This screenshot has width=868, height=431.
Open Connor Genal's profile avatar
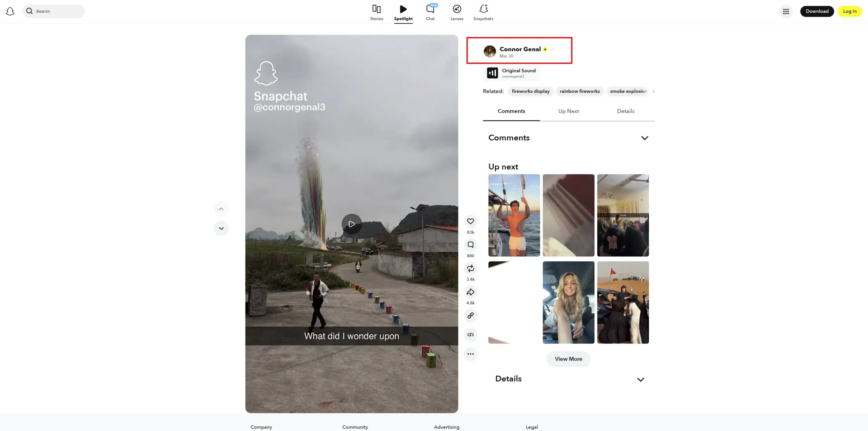pyautogui.click(x=490, y=51)
